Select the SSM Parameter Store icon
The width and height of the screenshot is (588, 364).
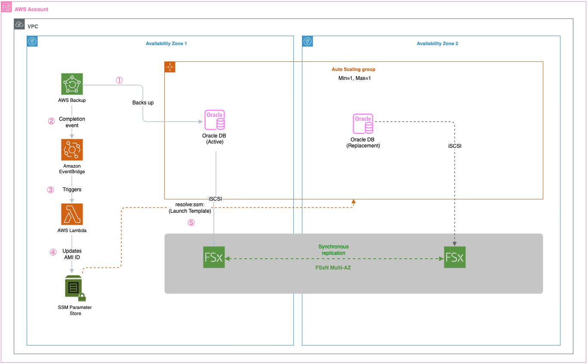pyautogui.click(x=75, y=288)
